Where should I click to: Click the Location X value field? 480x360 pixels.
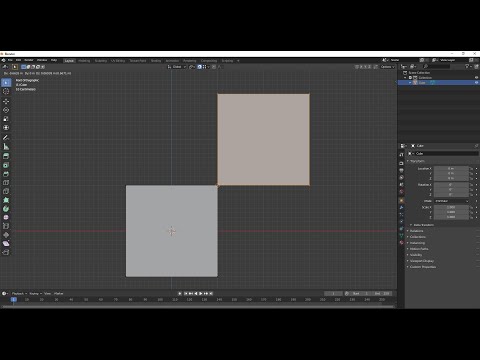(x=451, y=169)
